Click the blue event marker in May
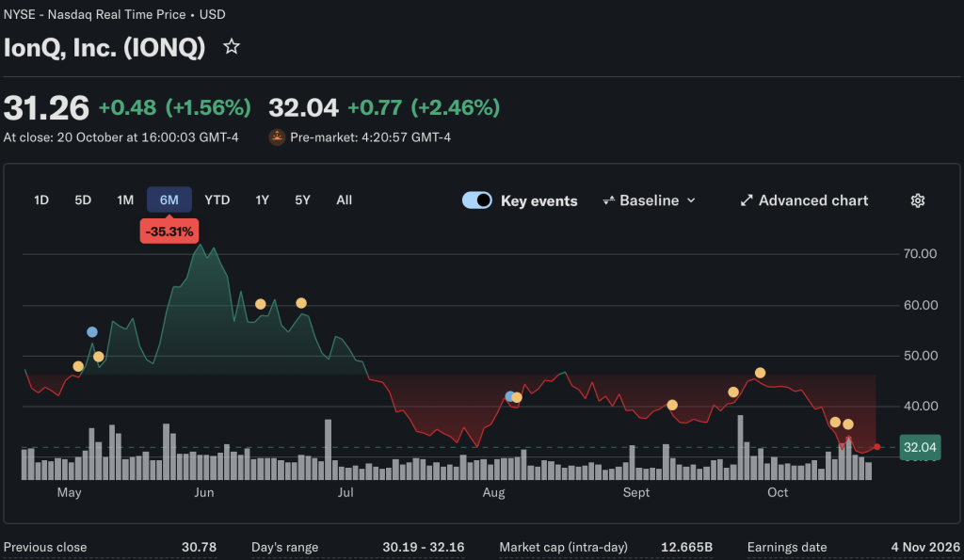The height and width of the screenshot is (560, 964). (x=92, y=332)
